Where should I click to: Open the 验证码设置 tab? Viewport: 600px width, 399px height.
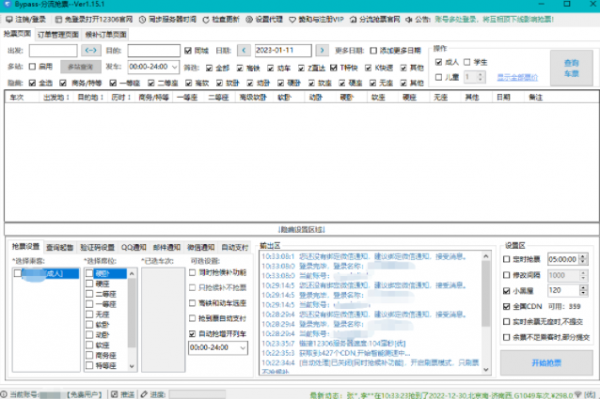[97, 248]
